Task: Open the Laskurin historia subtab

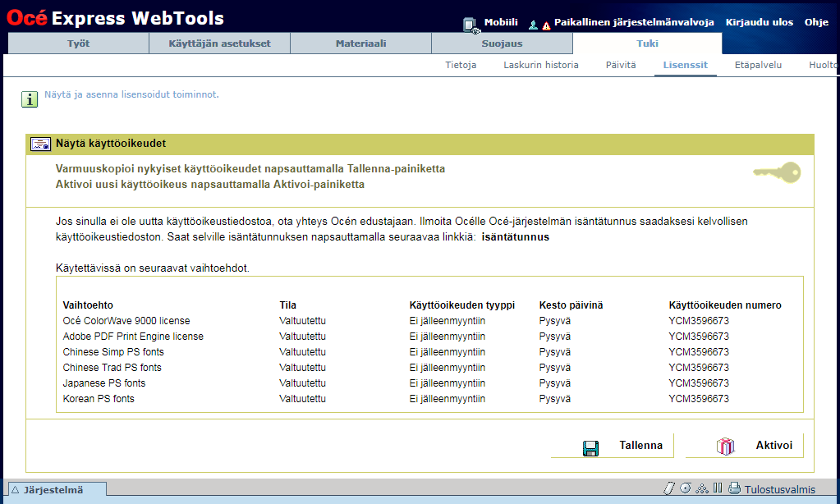Action: (x=541, y=65)
